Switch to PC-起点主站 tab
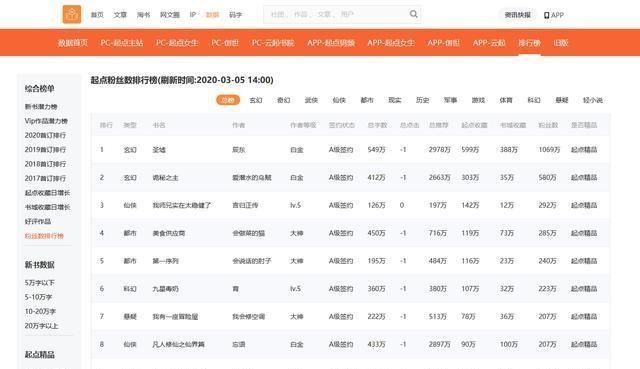This screenshot has width=640, height=369. pyautogui.click(x=122, y=43)
